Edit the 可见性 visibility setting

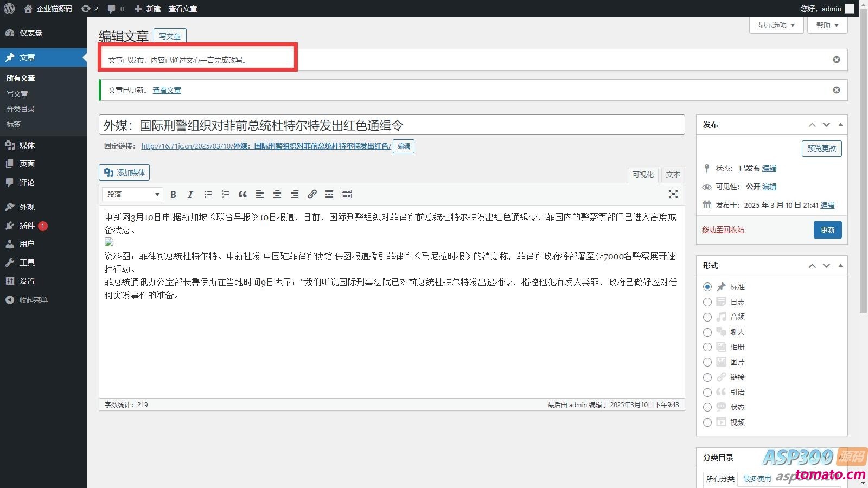click(769, 187)
